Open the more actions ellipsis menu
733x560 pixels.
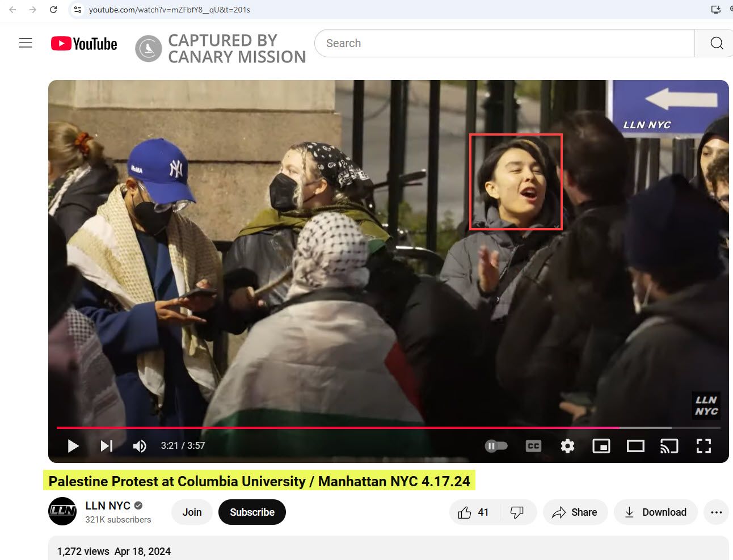[x=716, y=512]
